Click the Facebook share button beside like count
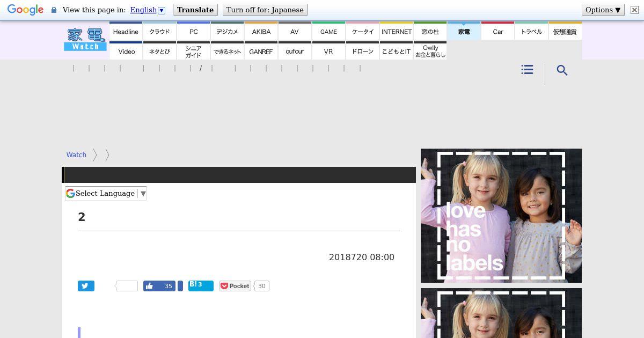Image resolution: width=644 pixels, height=338 pixels. tap(180, 286)
